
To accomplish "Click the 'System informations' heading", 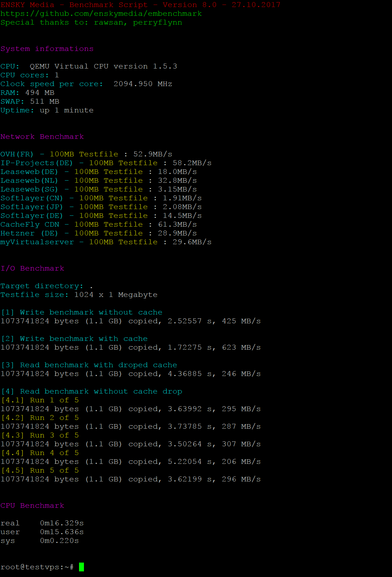I will point(47,49).
